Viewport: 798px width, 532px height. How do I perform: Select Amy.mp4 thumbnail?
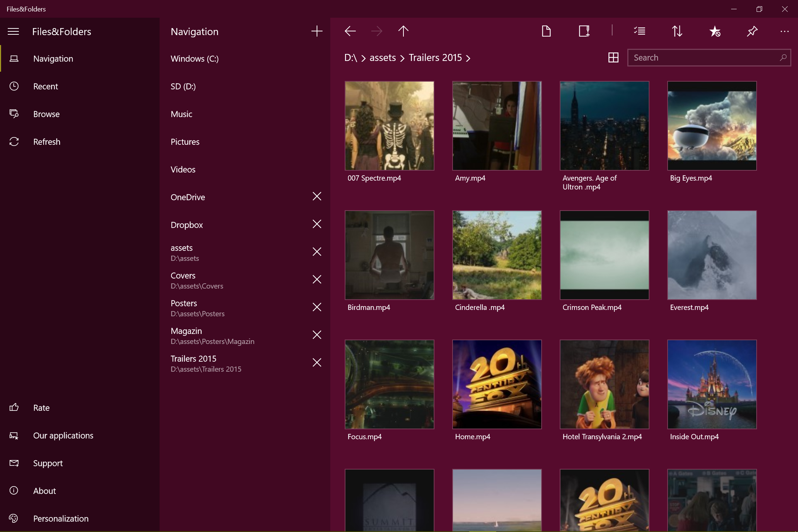point(497,126)
